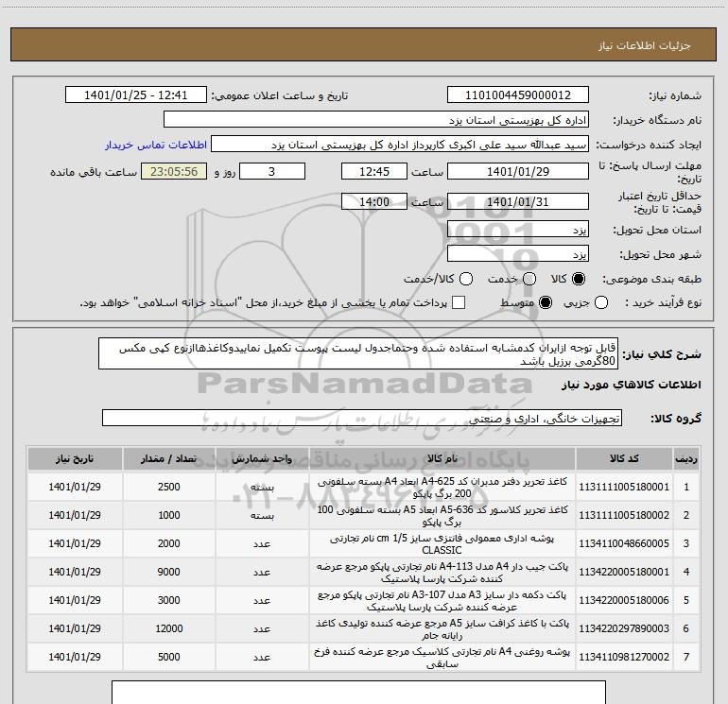Viewport: 728px width, 704px height.
Task: Click واحد شمارش column header
Action: [x=262, y=459]
